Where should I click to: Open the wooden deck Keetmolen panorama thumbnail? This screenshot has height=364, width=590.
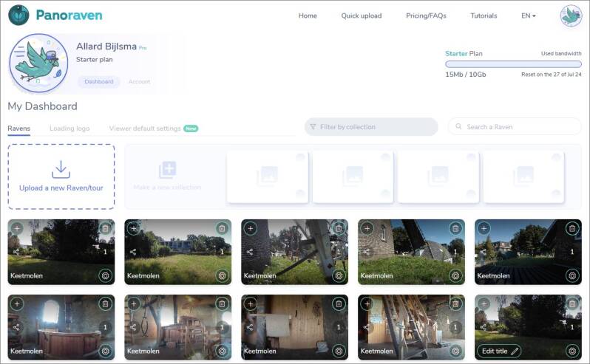528,252
